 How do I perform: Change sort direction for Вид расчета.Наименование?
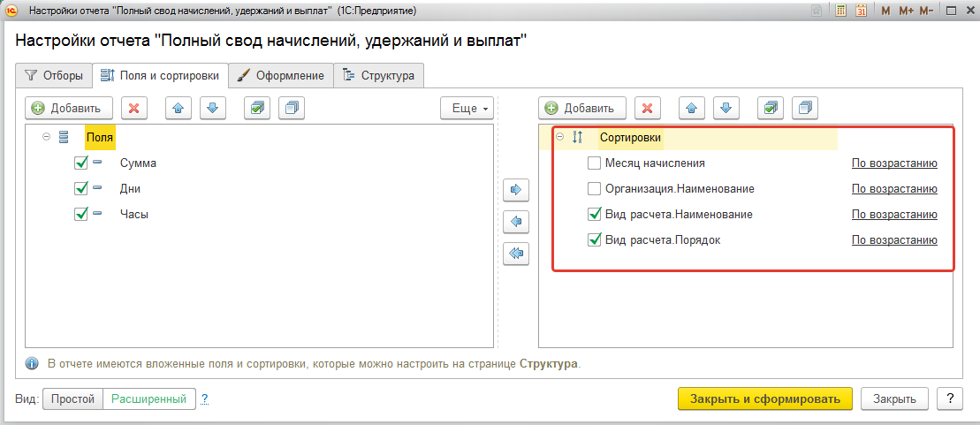click(x=894, y=215)
